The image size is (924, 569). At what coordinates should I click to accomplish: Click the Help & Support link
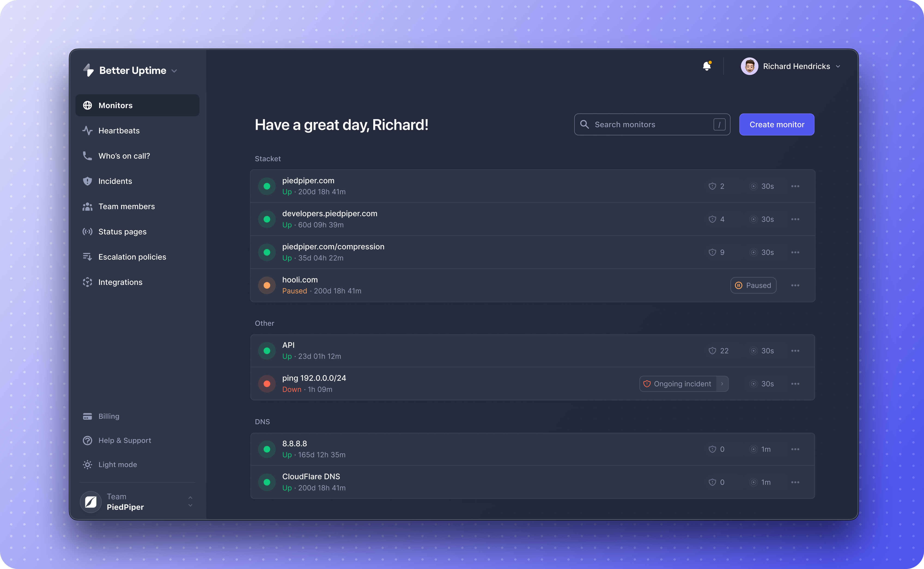point(125,440)
